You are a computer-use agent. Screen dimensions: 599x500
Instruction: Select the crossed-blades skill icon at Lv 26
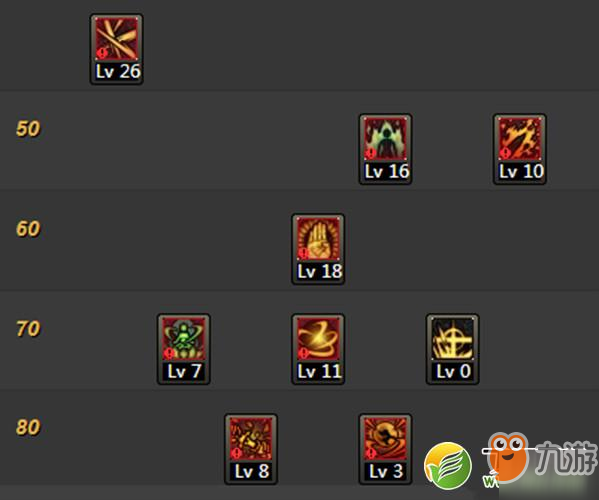pyautogui.click(x=117, y=39)
